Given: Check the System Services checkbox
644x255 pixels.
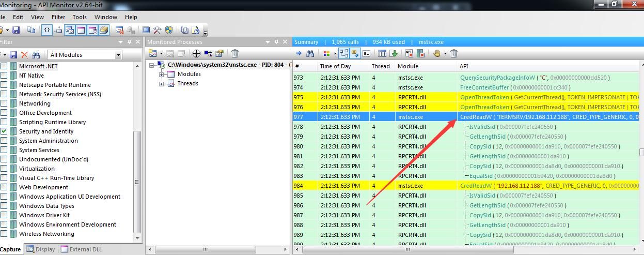Looking at the screenshot, I should pyautogui.click(x=4, y=150).
